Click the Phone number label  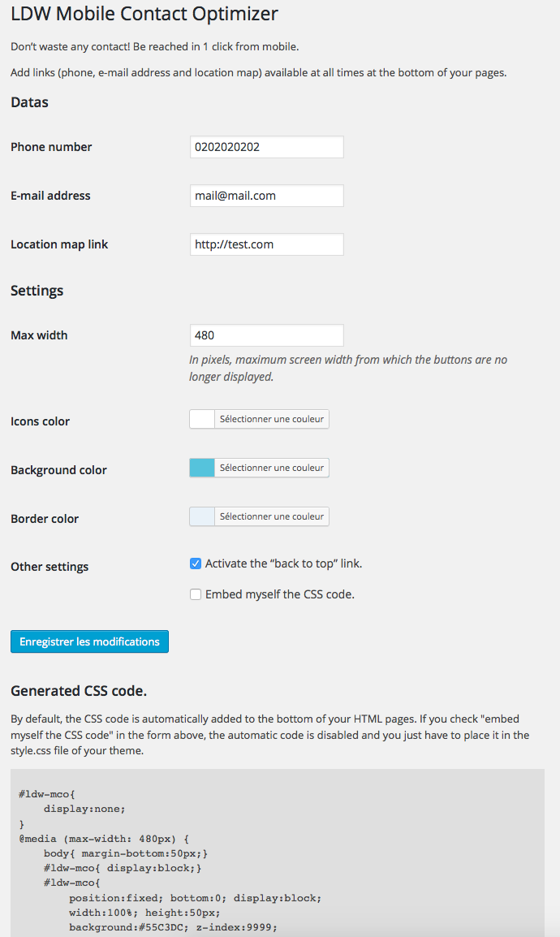[51, 147]
